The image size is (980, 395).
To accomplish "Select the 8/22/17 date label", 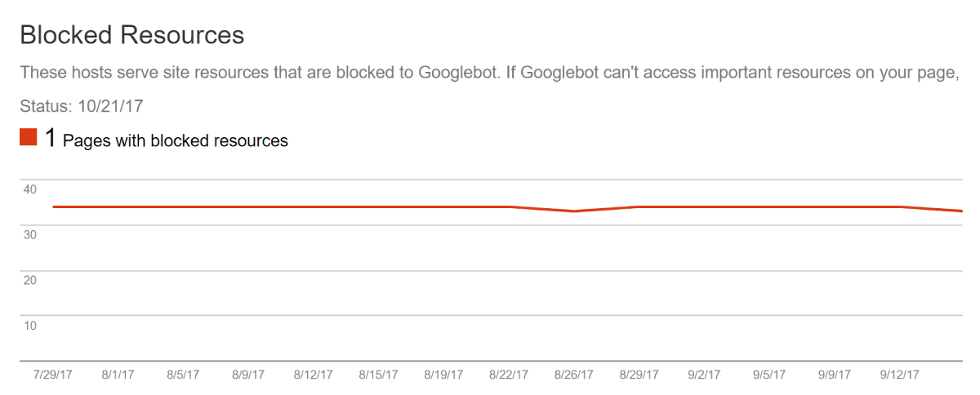I will 509,375.
